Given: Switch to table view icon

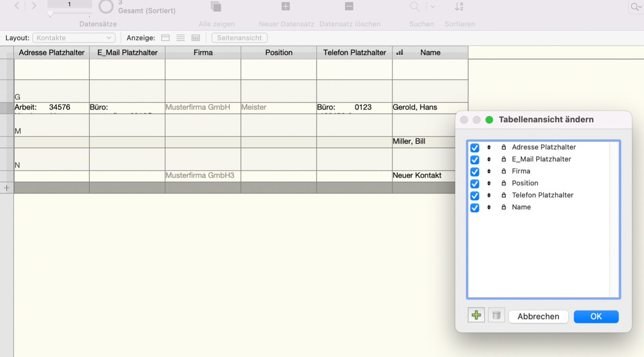Looking at the screenshot, I should click(x=196, y=38).
